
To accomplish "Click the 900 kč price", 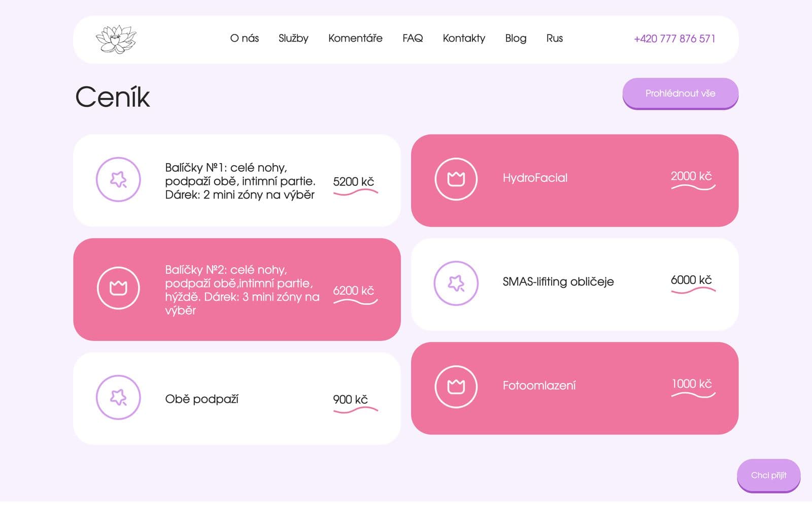I will [350, 400].
